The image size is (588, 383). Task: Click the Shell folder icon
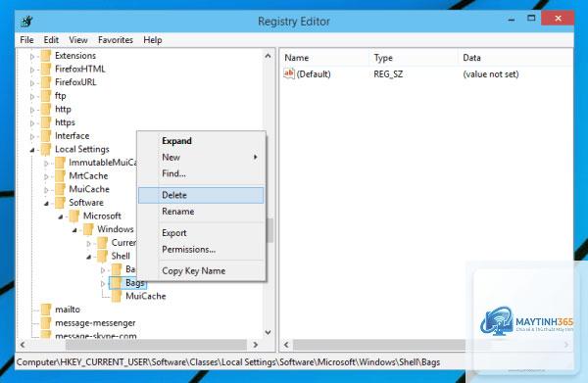click(x=102, y=256)
